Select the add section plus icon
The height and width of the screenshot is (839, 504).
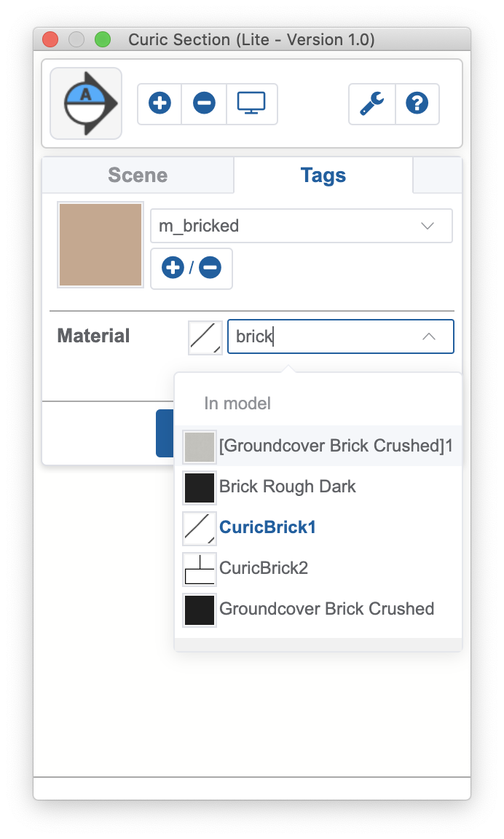pyautogui.click(x=159, y=103)
